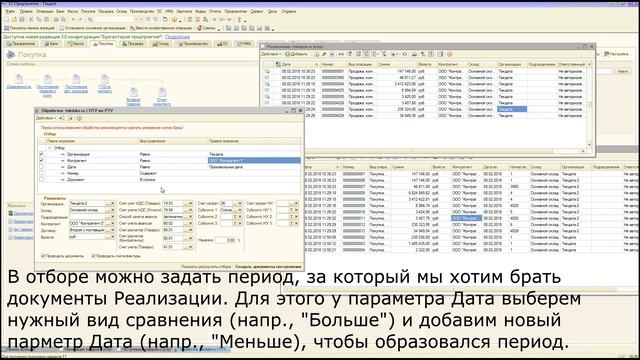This screenshot has width=640, height=360.
Task: Click the Show function panel icon
Action: pos(6,28)
